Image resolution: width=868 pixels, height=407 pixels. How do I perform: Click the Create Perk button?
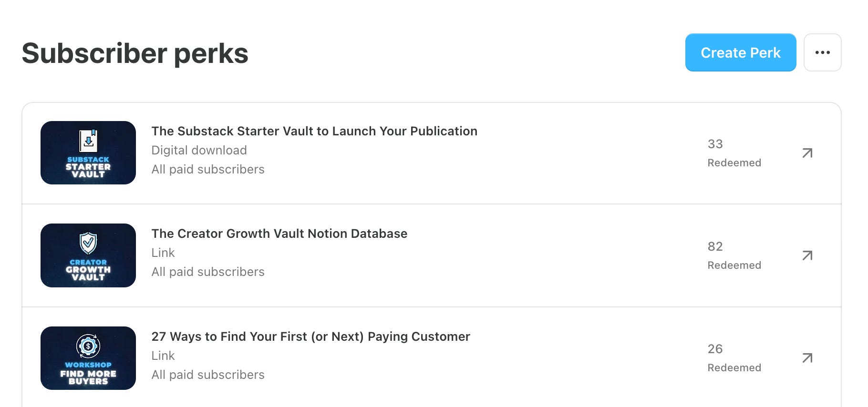coord(741,52)
